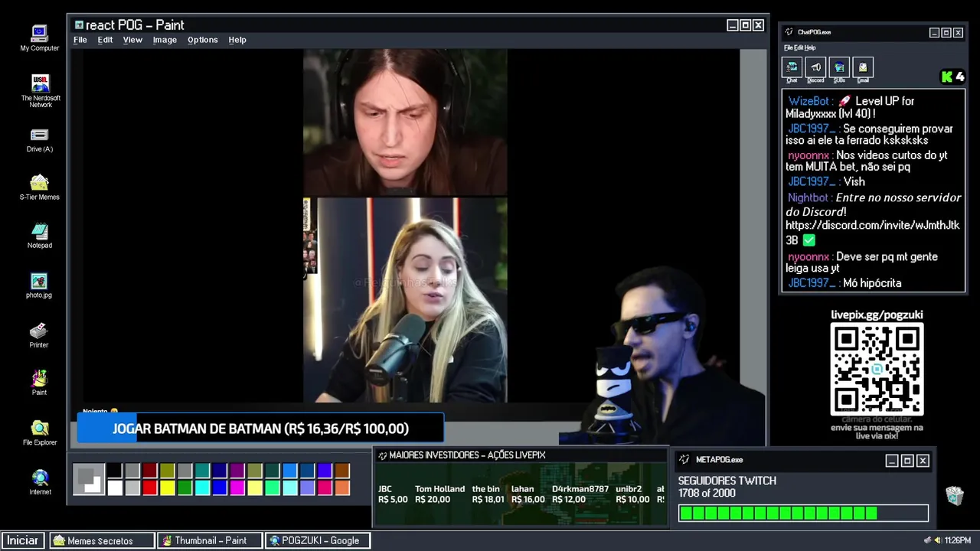Open the File Explorer desktop icon

tap(39, 432)
